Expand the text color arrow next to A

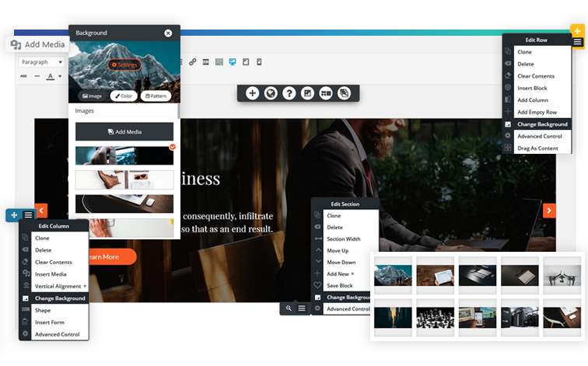[60, 76]
